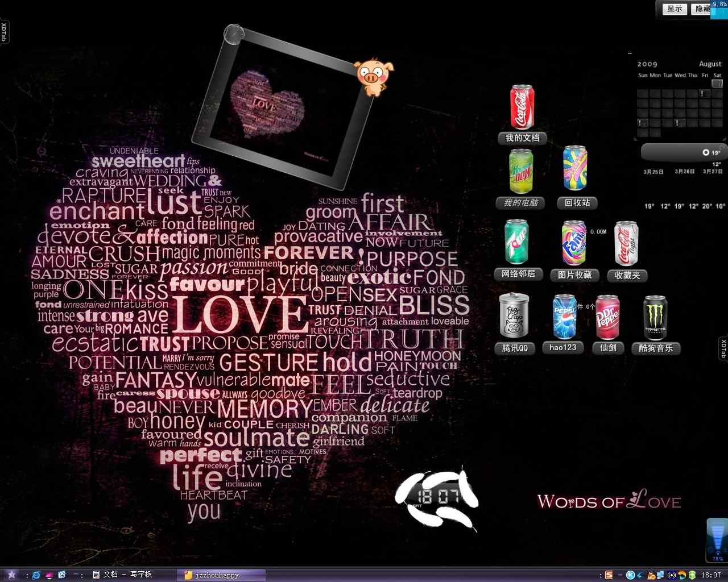
Task: Open the XDTab handle on the right edge
Action: click(x=723, y=348)
